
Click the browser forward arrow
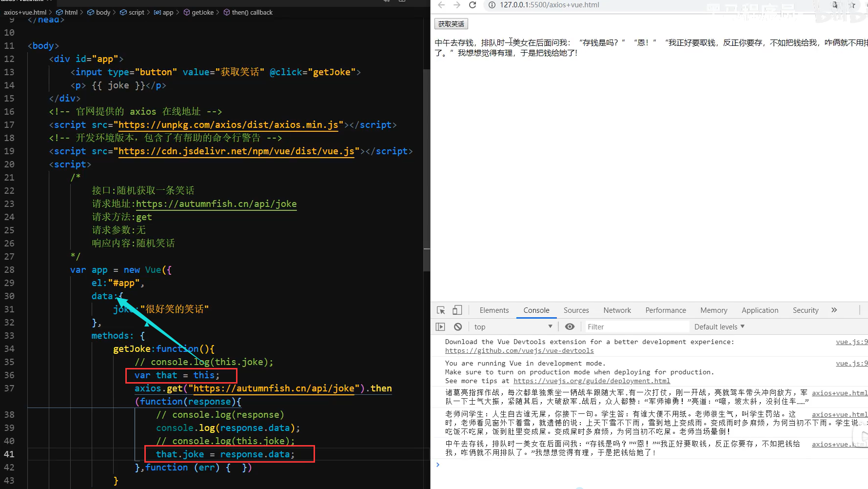click(456, 5)
